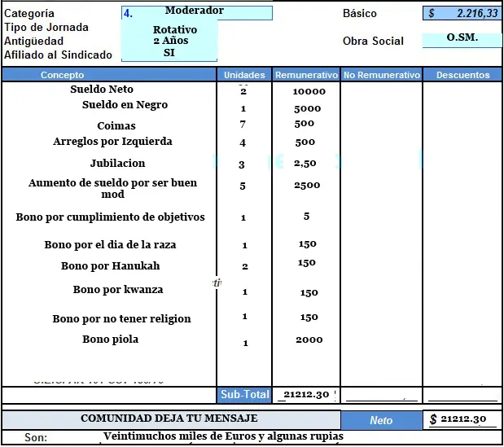Click the 'Bono piola' concept

tap(110, 340)
